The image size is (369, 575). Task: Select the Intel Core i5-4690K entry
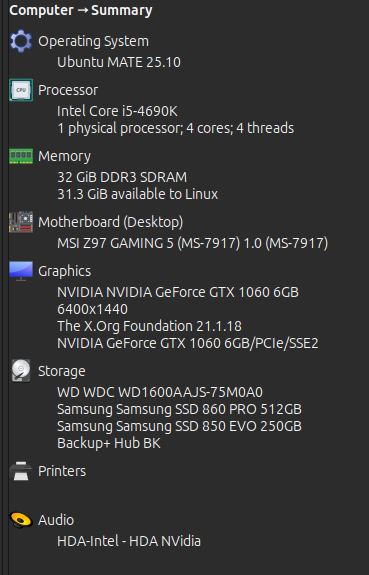tap(117, 111)
